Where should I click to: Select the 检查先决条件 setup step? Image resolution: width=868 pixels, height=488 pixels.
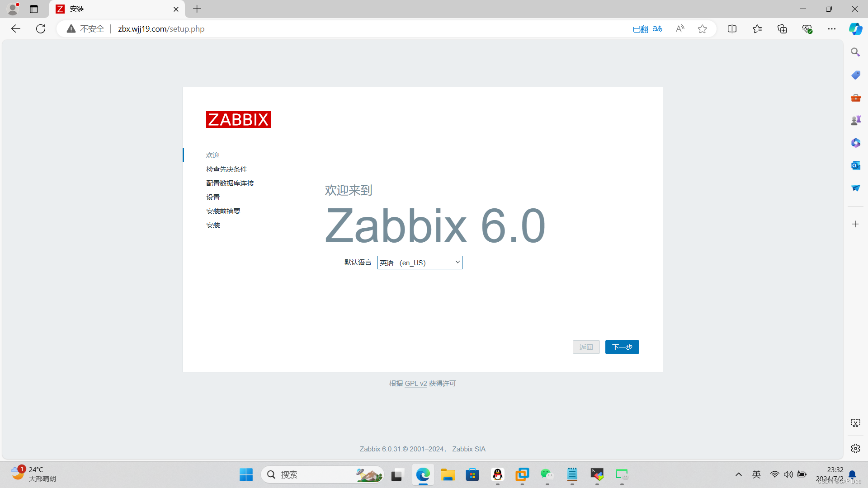pos(226,169)
